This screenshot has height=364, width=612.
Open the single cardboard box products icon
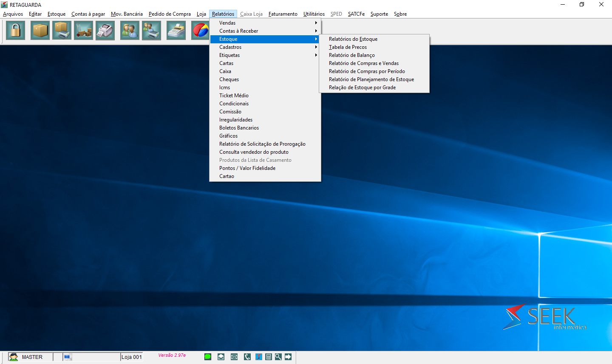click(x=40, y=31)
